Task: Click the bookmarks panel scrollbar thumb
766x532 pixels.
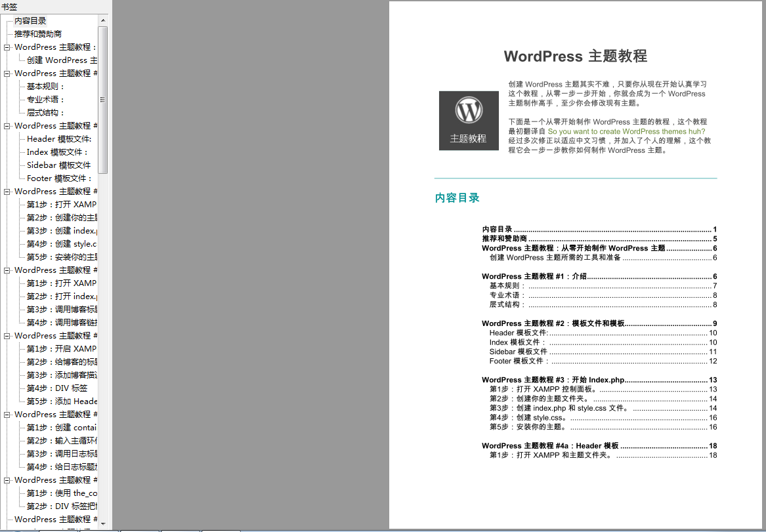Action: tap(102, 100)
